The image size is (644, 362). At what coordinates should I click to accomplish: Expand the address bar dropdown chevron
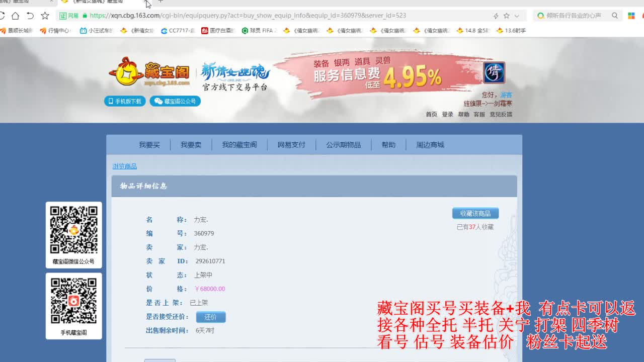(x=517, y=16)
